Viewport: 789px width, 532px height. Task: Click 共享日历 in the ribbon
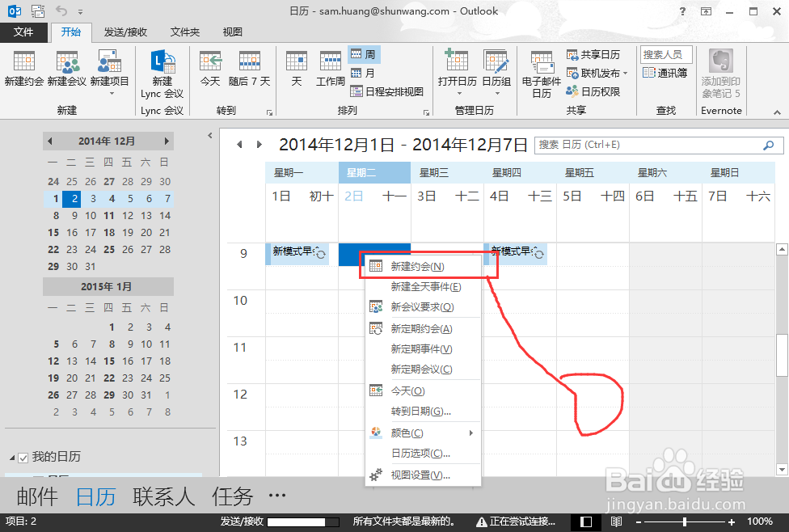point(593,54)
